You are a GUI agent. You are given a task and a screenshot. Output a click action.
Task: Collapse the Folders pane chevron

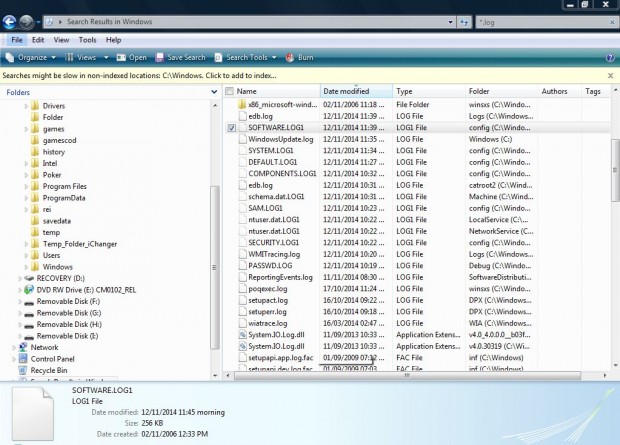click(x=214, y=92)
